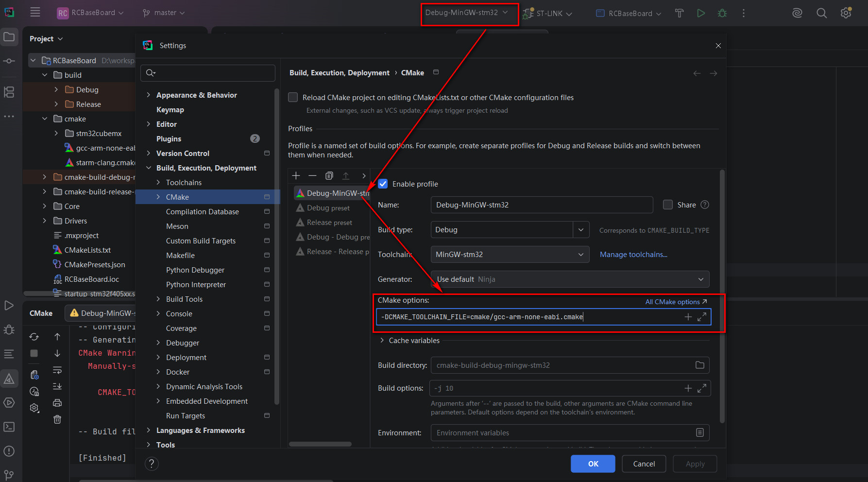This screenshot has height=482, width=868.
Task: Open Compilation Database settings page
Action: 203,212
